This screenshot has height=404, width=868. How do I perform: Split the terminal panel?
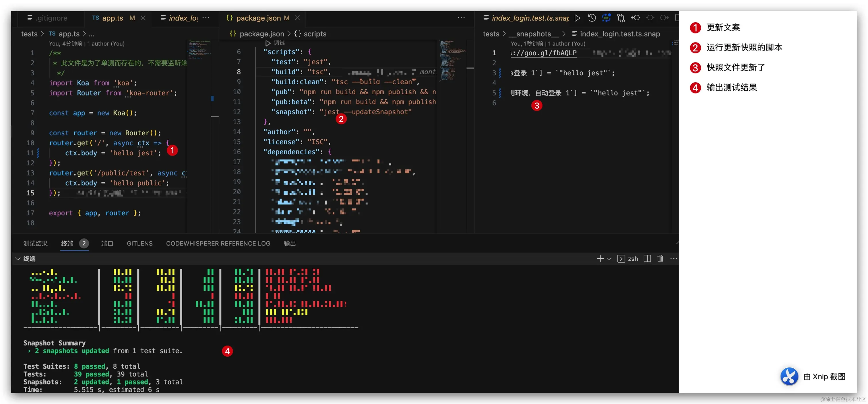647,259
